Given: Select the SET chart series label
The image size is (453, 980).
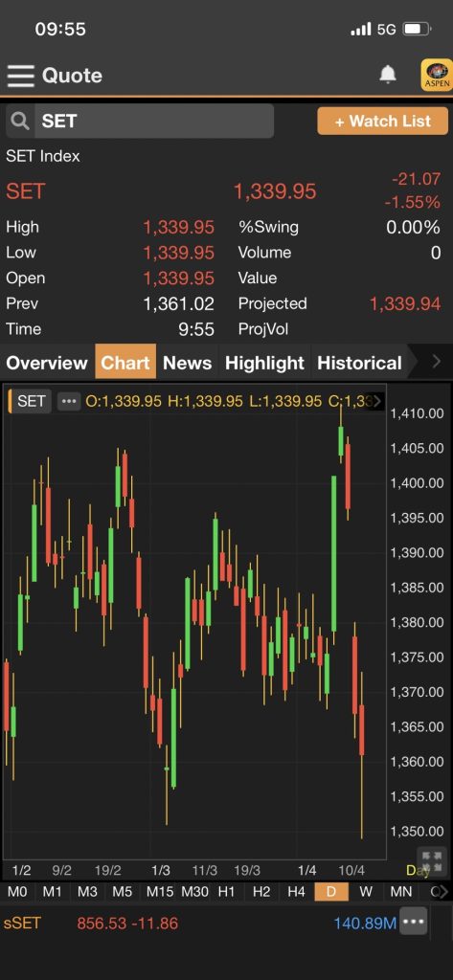Looking at the screenshot, I should (30, 401).
